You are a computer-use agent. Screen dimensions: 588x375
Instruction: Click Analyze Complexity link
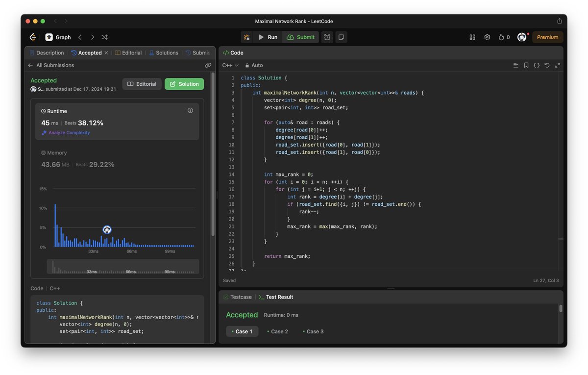(66, 133)
